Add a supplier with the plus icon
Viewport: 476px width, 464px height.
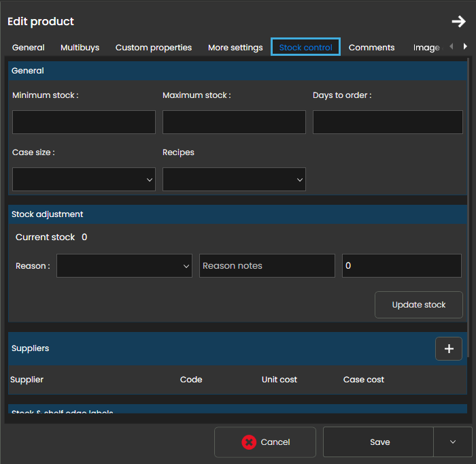click(x=449, y=349)
